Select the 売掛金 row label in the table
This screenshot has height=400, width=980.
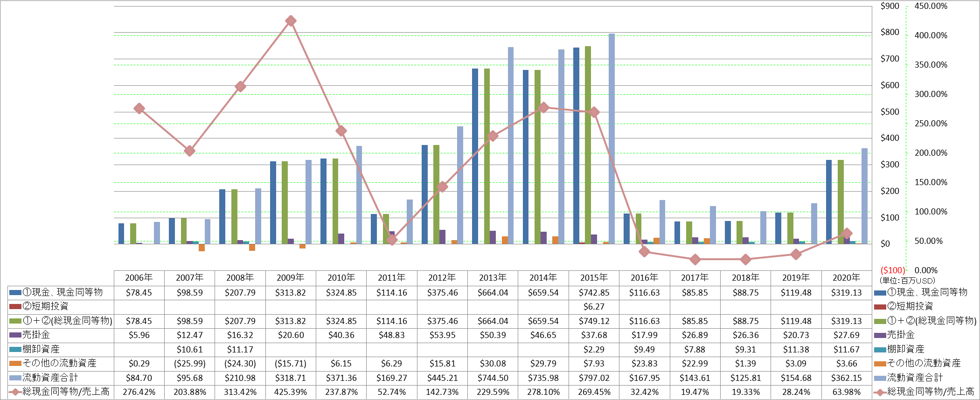pos(36,335)
